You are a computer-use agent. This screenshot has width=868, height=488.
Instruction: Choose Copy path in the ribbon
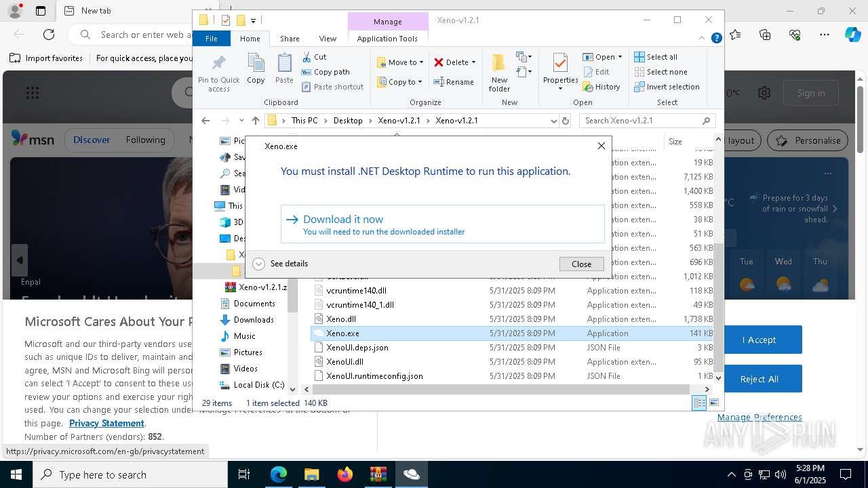click(x=325, y=72)
